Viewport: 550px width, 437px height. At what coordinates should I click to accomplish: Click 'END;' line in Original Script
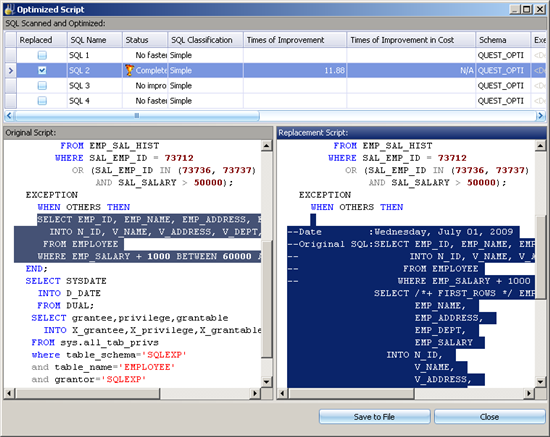pyautogui.click(x=36, y=269)
